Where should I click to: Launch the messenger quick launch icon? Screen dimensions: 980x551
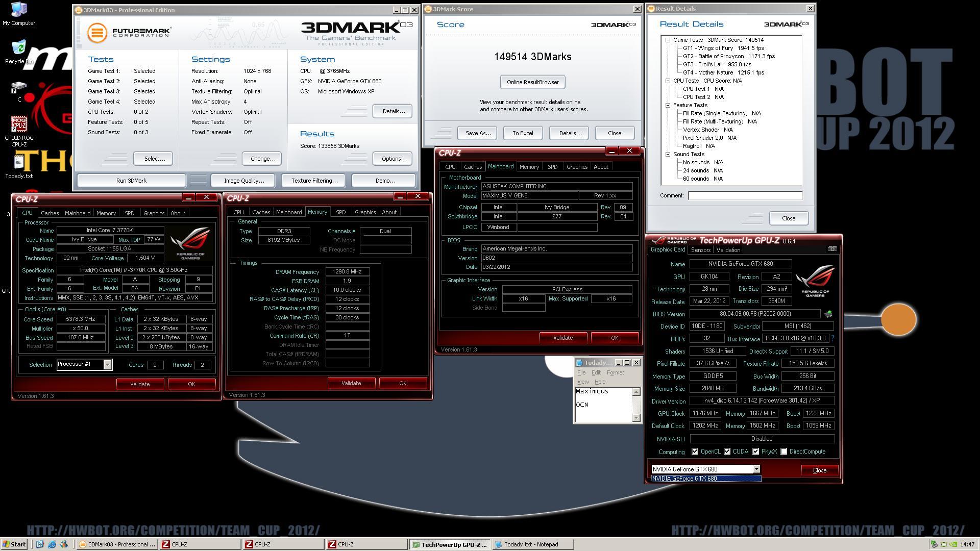(x=63, y=544)
